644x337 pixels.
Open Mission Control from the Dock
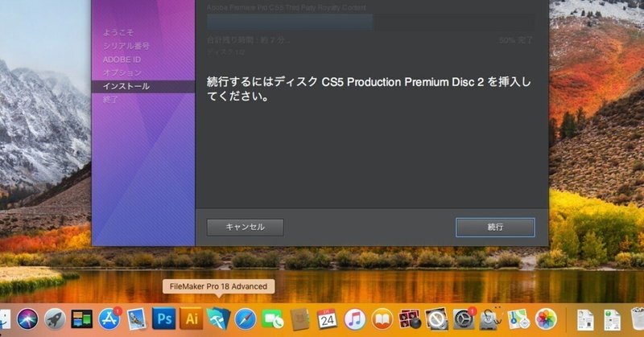click(82, 319)
